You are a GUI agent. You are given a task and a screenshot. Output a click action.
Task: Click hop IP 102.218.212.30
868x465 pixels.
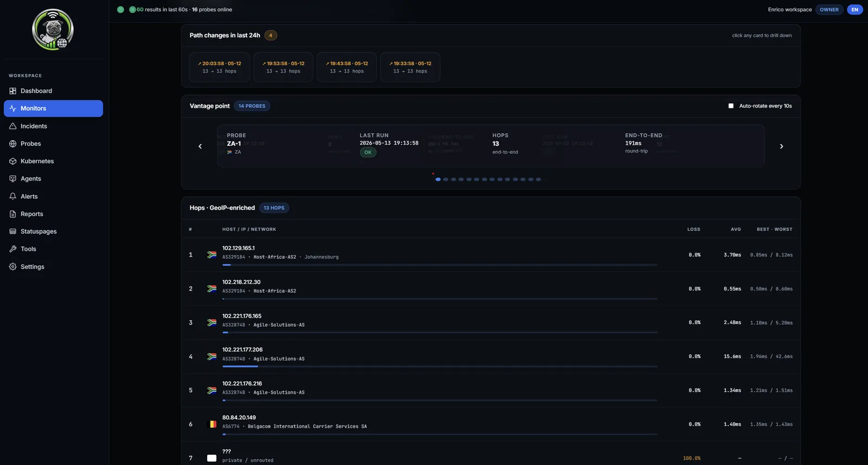point(241,282)
